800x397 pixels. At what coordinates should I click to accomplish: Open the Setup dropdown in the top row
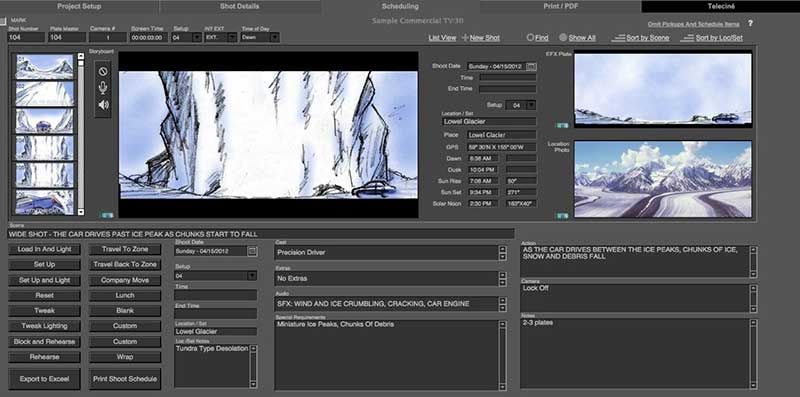[x=196, y=37]
